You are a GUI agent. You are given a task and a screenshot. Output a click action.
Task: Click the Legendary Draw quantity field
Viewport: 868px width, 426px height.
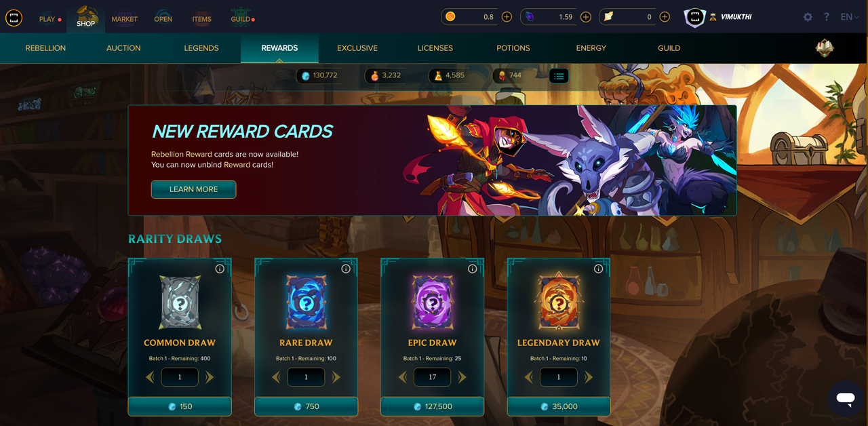pos(559,377)
